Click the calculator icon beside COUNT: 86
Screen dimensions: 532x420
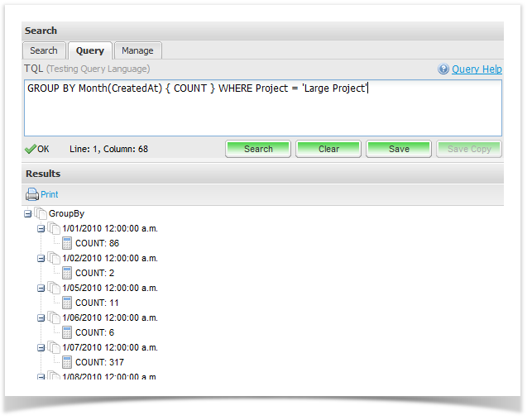67,243
